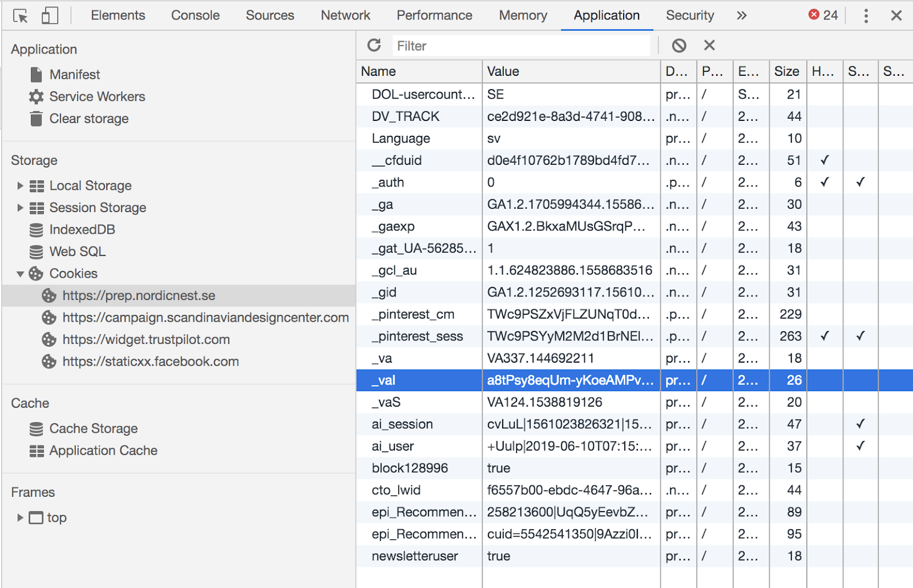The image size is (913, 588).
Task: Collapse the Cookies tree node
Action: click(x=20, y=274)
